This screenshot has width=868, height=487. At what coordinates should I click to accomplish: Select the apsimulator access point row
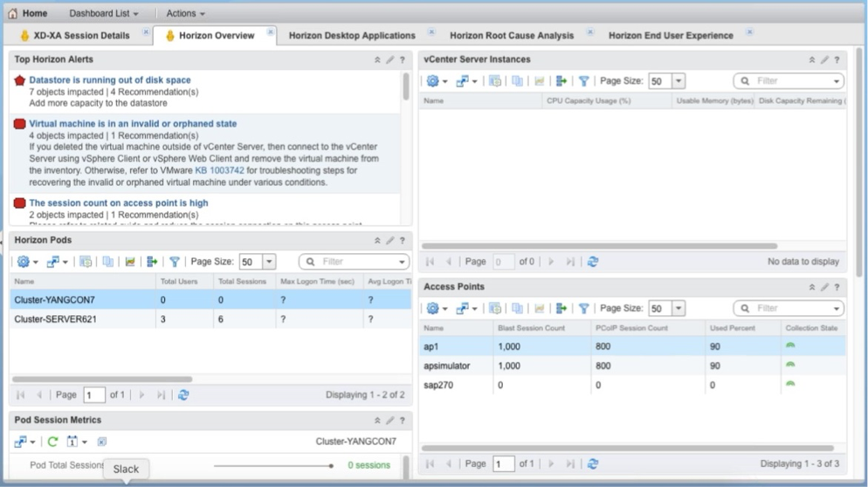[633, 365]
